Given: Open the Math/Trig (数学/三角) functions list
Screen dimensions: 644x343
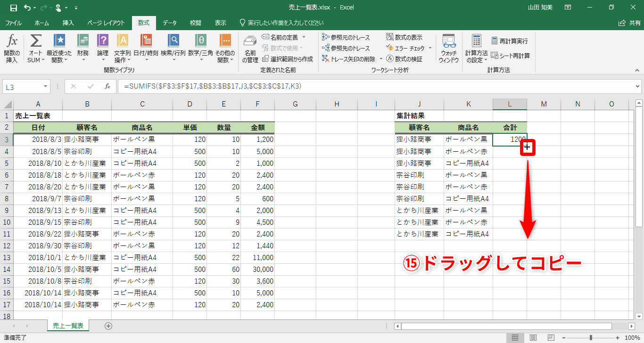Looking at the screenshot, I should click(x=200, y=49).
